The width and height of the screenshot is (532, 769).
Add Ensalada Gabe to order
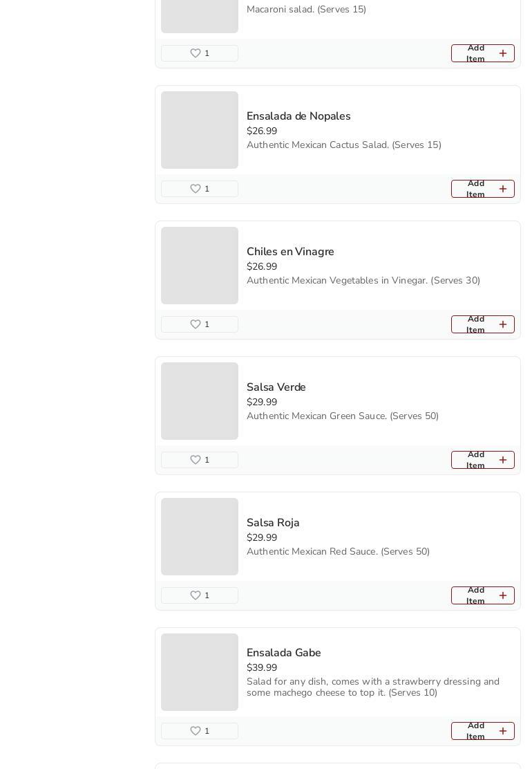point(482,731)
